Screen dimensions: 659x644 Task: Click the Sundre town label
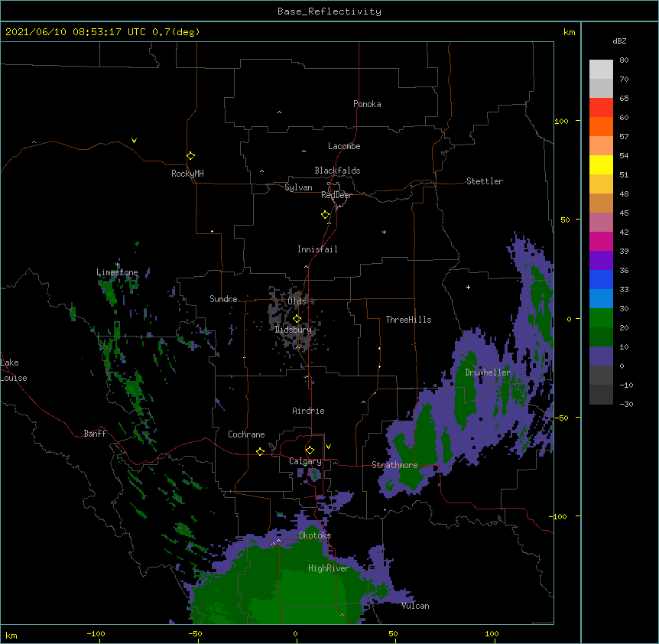223,299
